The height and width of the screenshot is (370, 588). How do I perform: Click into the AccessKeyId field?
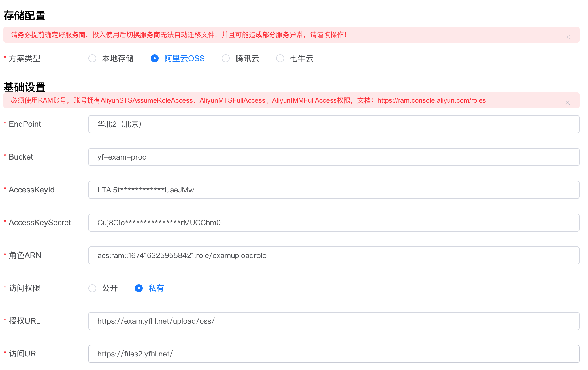[334, 190]
